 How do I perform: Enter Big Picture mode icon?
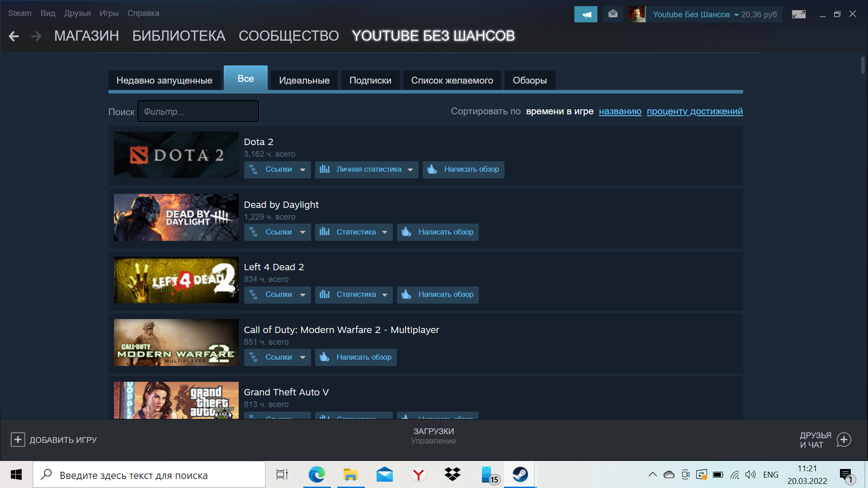click(798, 14)
